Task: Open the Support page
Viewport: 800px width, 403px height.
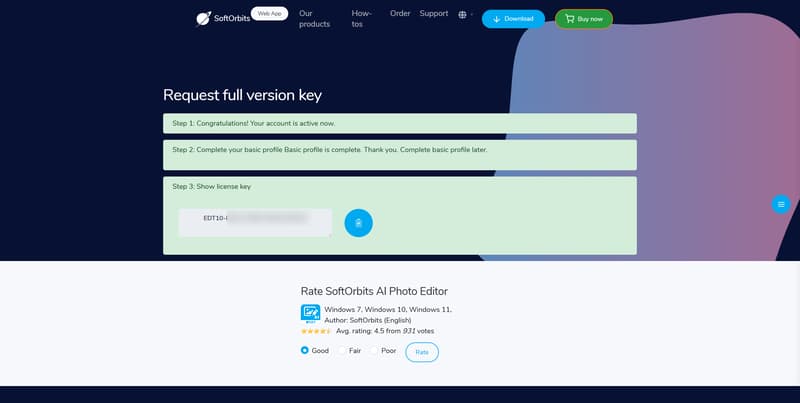Action: coord(434,13)
